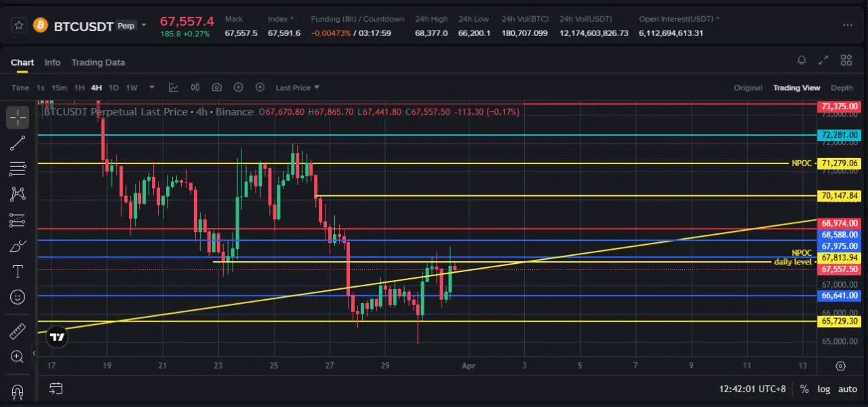Viewport: 868px width, 407px height.
Task: Open the forecasting and measurement tools
Action: [18, 220]
